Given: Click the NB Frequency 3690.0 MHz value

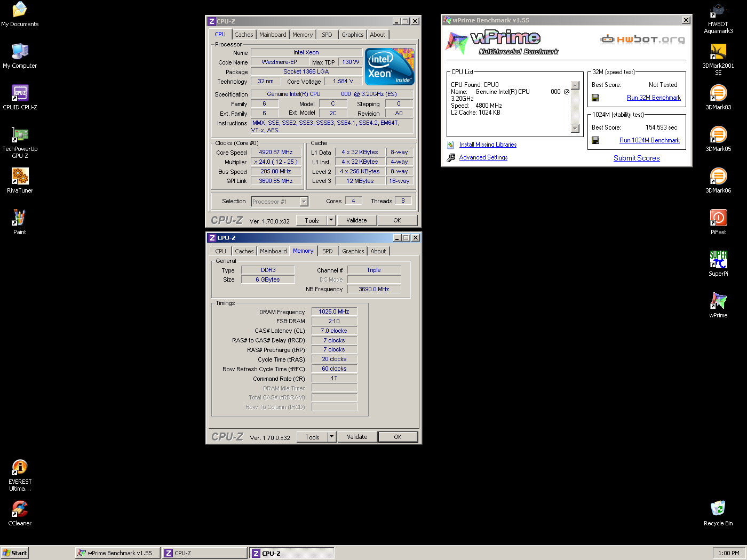Looking at the screenshot, I should 374,289.
